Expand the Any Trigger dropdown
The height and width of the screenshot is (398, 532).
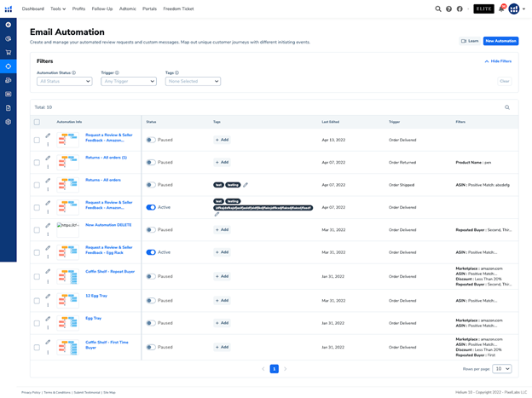point(129,81)
